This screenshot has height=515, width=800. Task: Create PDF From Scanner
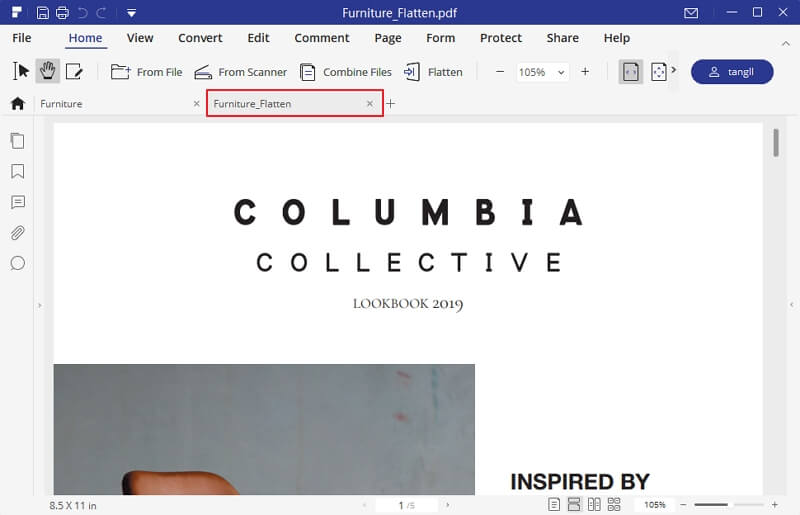tap(241, 72)
